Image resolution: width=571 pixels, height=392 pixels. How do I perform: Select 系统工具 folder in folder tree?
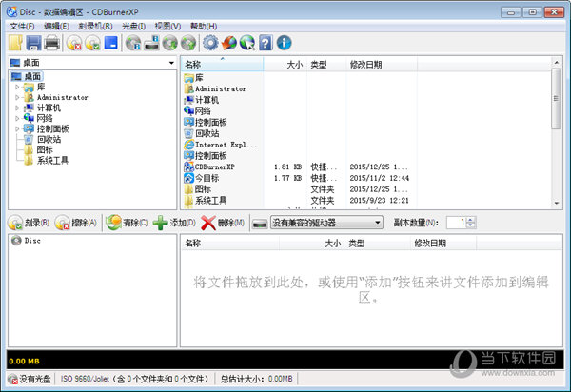click(x=47, y=161)
